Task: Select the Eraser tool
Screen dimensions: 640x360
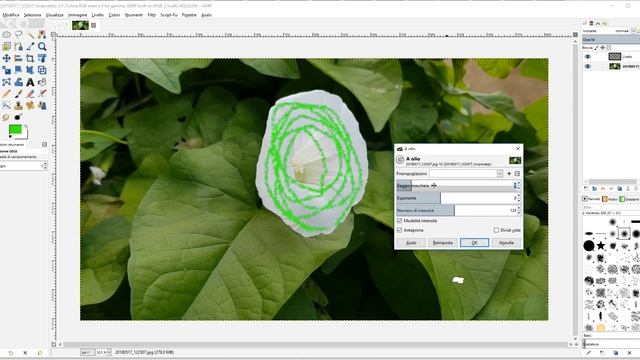Action: pyautogui.click(x=30, y=94)
